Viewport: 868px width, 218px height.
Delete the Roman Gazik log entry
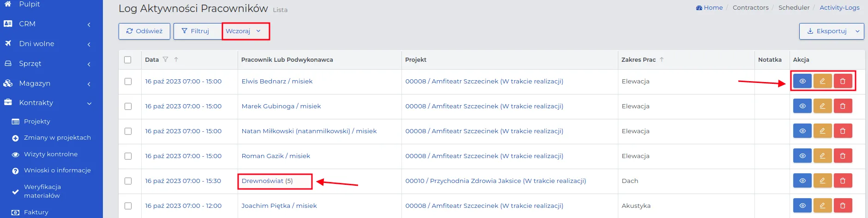(843, 156)
